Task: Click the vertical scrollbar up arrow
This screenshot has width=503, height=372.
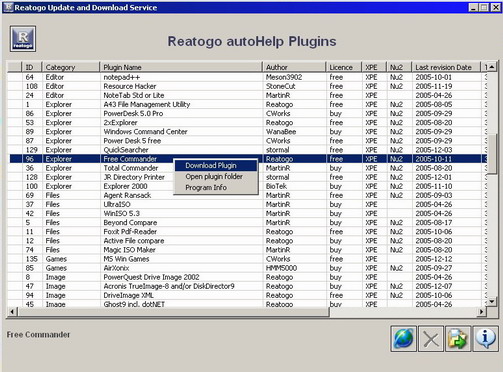Action: point(492,67)
